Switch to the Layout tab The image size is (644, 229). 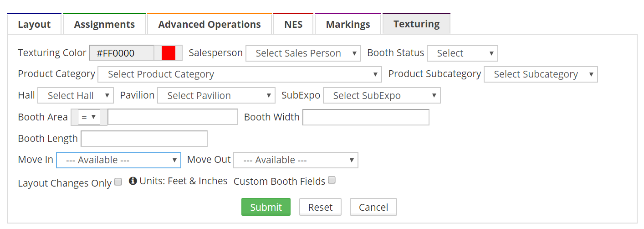pos(34,24)
